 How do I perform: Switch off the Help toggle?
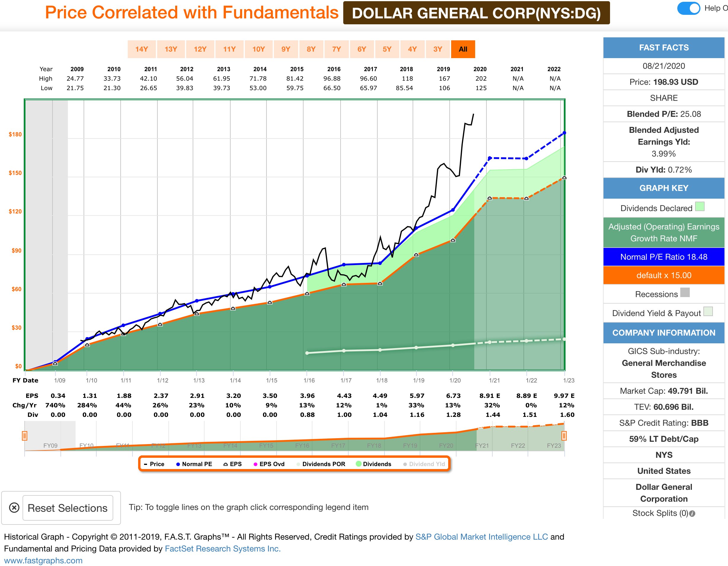(688, 8)
